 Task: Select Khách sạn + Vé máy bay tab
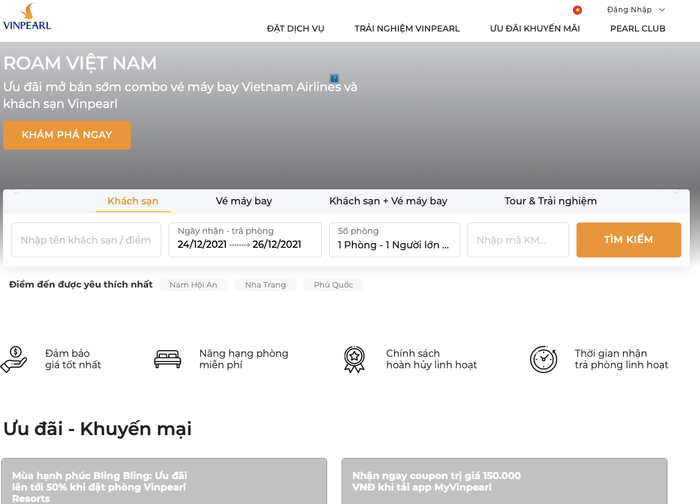click(x=388, y=201)
